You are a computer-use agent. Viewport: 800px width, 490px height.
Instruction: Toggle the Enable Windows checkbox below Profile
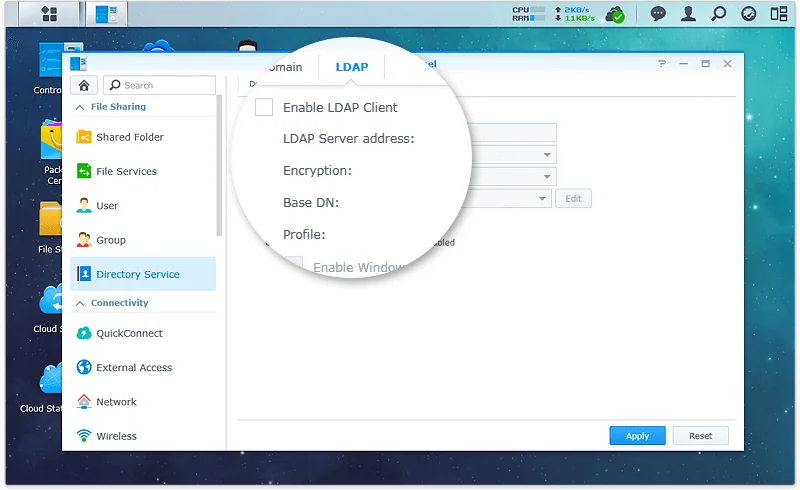pos(293,266)
